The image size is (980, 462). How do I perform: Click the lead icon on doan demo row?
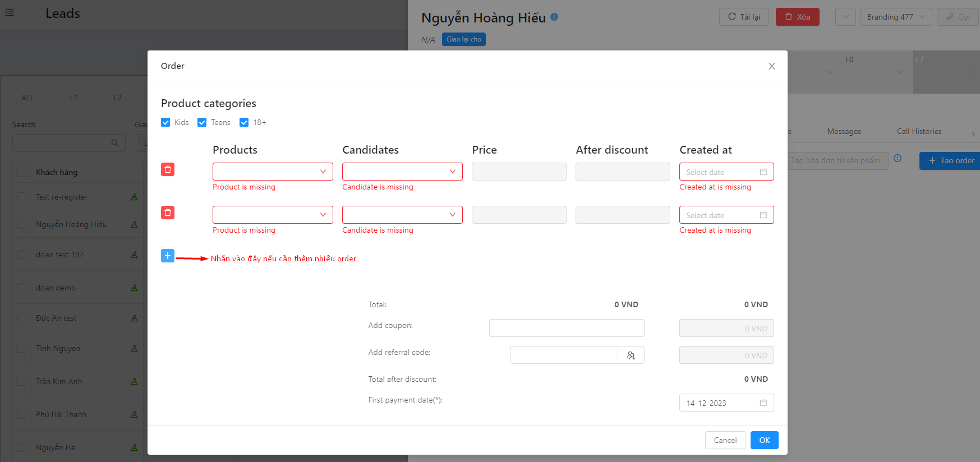click(x=134, y=288)
